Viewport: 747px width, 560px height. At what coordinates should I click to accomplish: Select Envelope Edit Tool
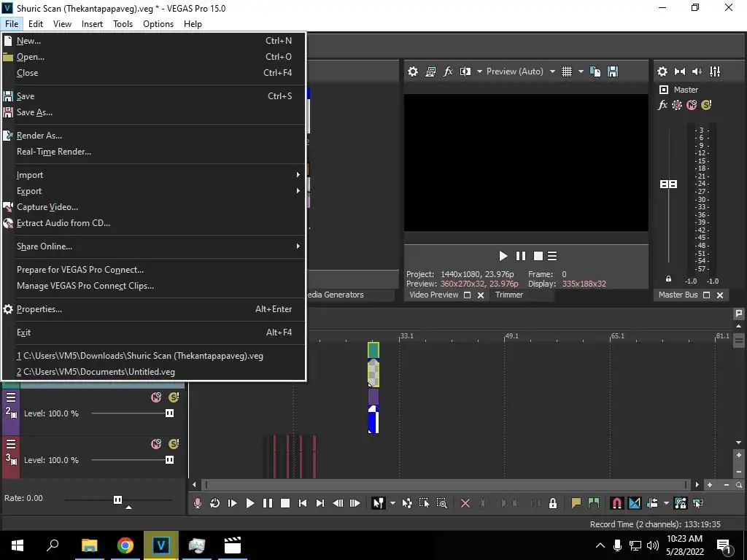tap(407, 503)
